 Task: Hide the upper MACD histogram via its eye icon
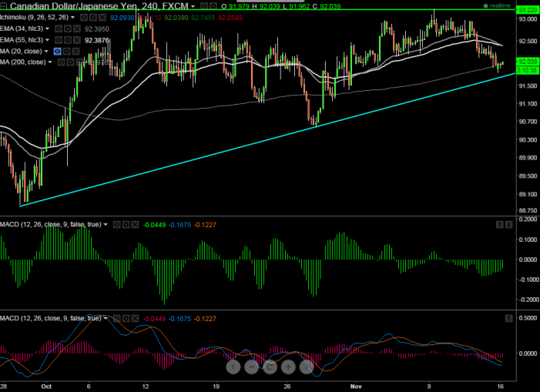point(117,225)
